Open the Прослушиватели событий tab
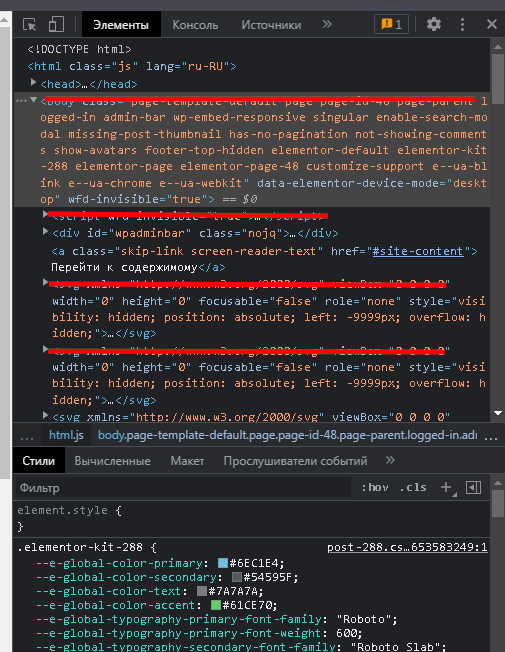The image size is (505, 652). pyautogui.click(x=295, y=461)
